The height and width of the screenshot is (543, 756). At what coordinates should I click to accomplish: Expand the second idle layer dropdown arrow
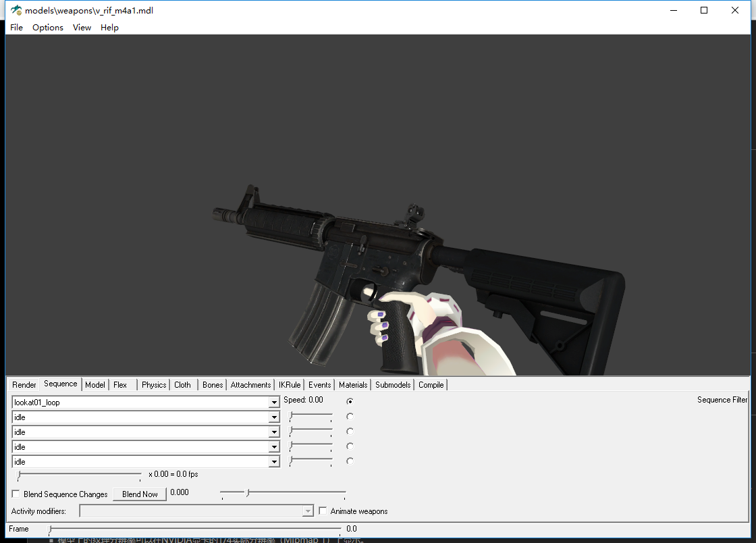[x=274, y=432]
